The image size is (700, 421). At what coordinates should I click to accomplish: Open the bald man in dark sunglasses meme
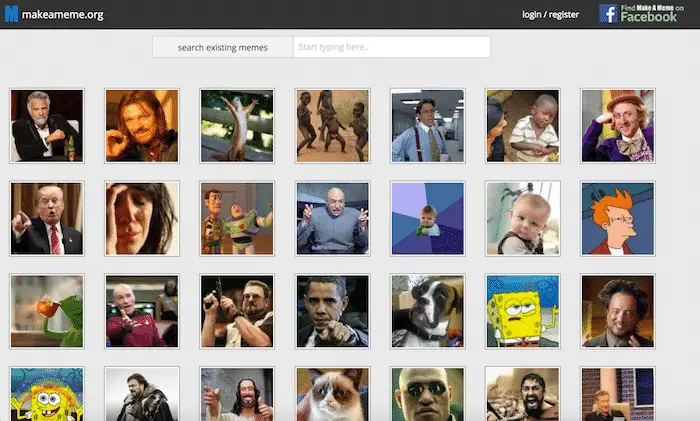(x=428, y=394)
